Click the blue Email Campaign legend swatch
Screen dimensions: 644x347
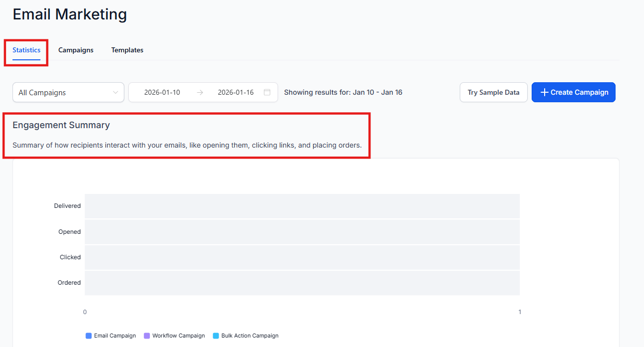[x=89, y=336]
